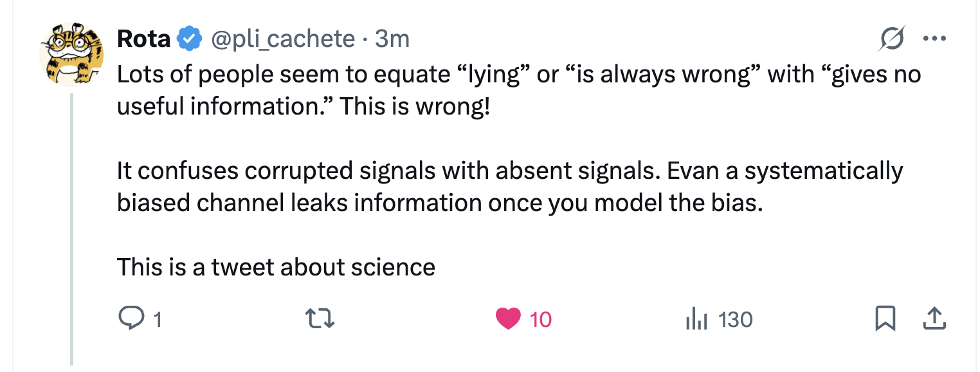Open the 3m timestamp permalink
980x372 pixels.
coord(392,39)
